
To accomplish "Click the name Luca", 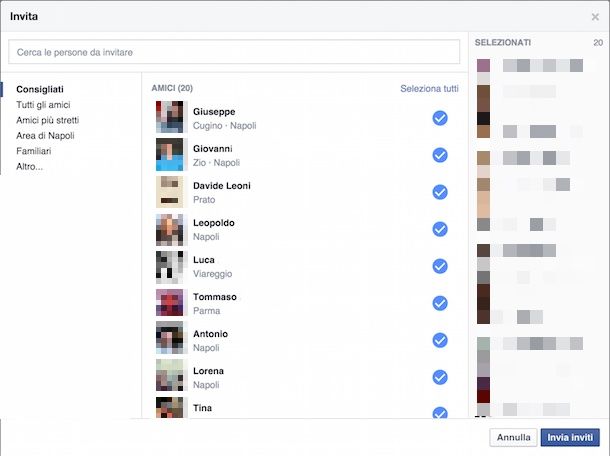I will (204, 260).
